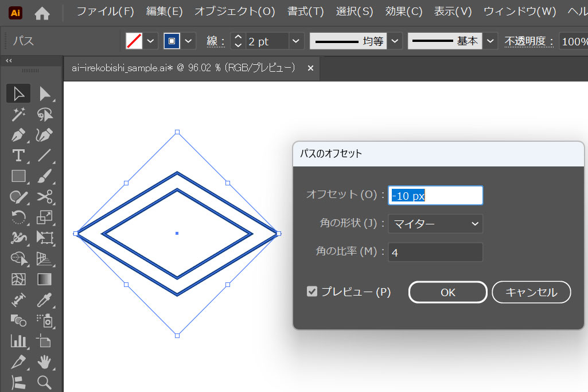Uncheck the プレビュー checkbox

pyautogui.click(x=312, y=292)
